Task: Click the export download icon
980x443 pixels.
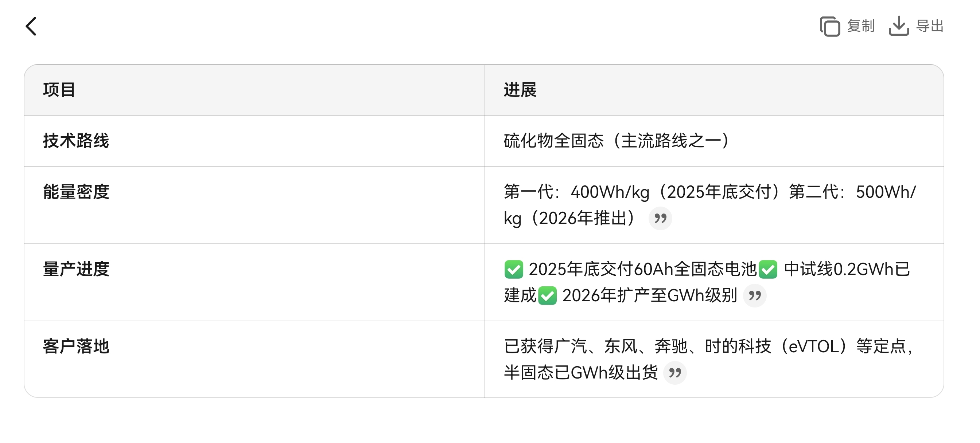Action: click(x=899, y=26)
